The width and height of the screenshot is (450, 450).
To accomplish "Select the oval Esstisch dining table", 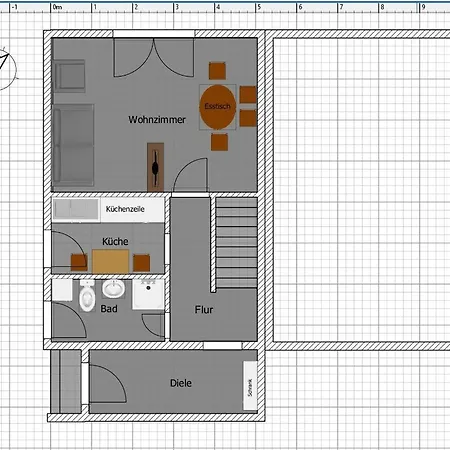I will 218,107.
